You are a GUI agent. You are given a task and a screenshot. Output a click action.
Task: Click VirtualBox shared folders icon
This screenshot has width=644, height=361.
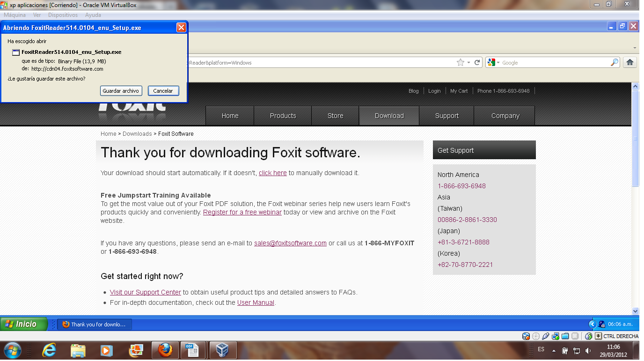565,336
